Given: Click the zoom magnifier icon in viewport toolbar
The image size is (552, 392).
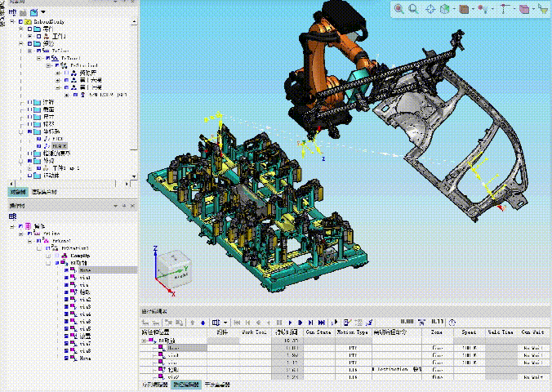Looking at the screenshot, I should pos(398,9).
